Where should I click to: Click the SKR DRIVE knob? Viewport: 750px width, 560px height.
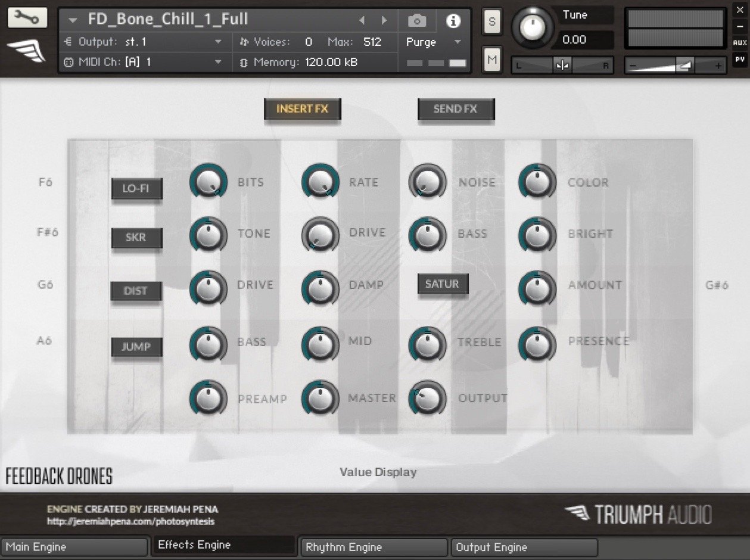[321, 234]
